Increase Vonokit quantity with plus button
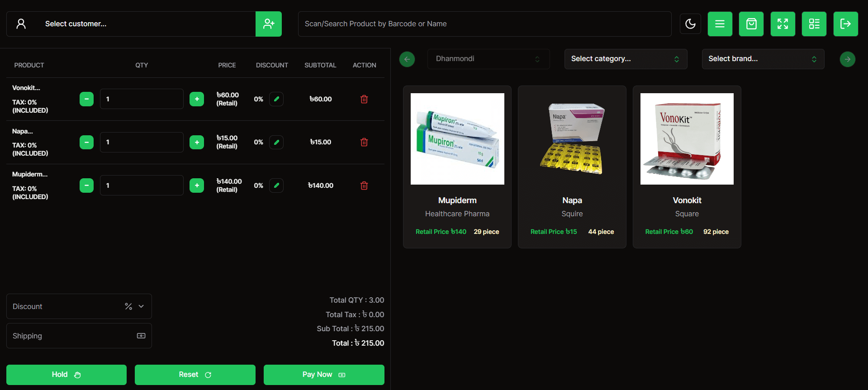 (x=197, y=99)
